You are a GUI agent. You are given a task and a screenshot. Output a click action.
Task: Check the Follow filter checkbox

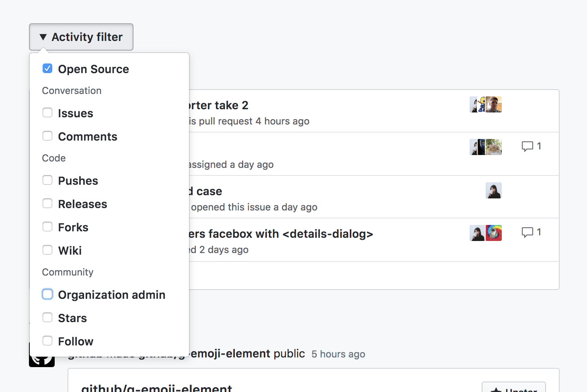47,341
